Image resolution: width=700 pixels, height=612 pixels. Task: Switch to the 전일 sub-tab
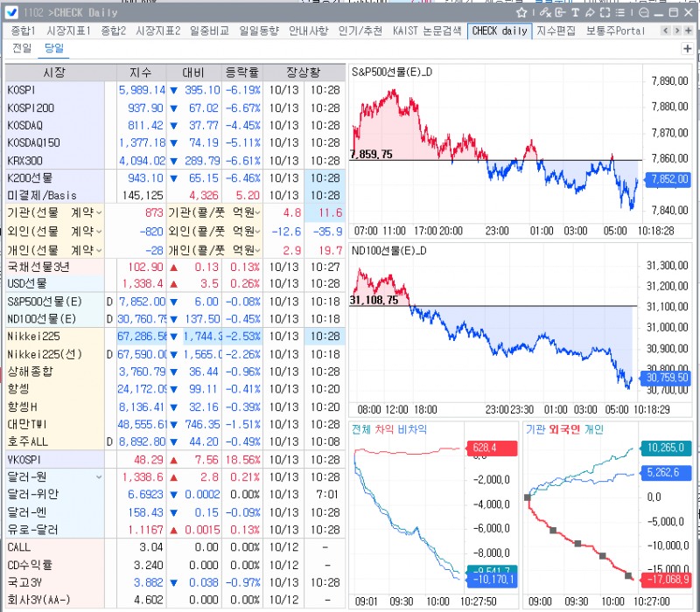click(x=22, y=48)
